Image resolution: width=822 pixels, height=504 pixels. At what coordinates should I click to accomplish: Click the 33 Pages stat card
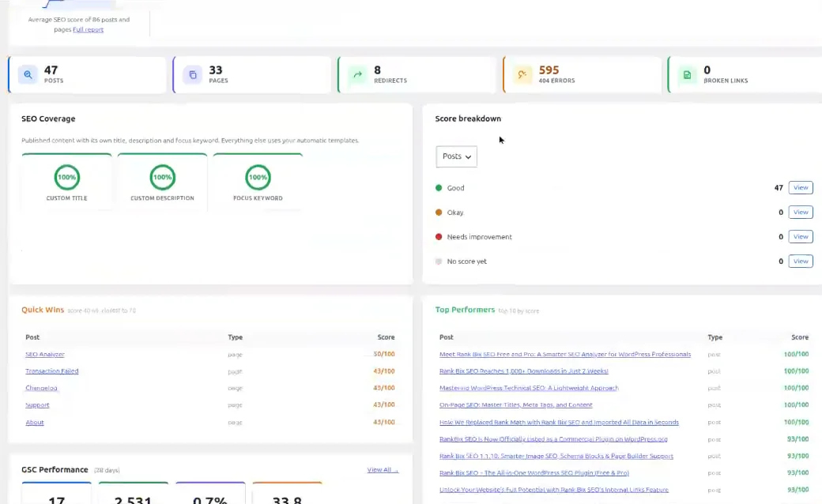click(252, 75)
